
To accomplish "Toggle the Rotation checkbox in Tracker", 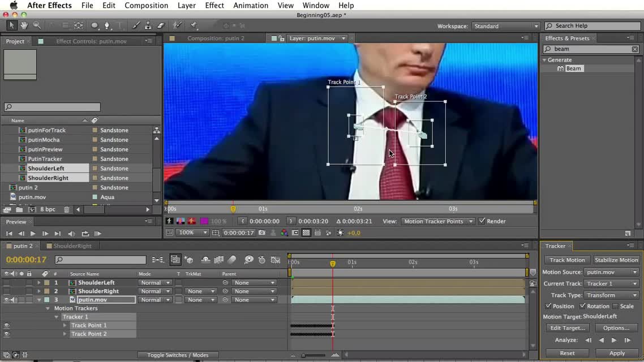I will point(582,306).
